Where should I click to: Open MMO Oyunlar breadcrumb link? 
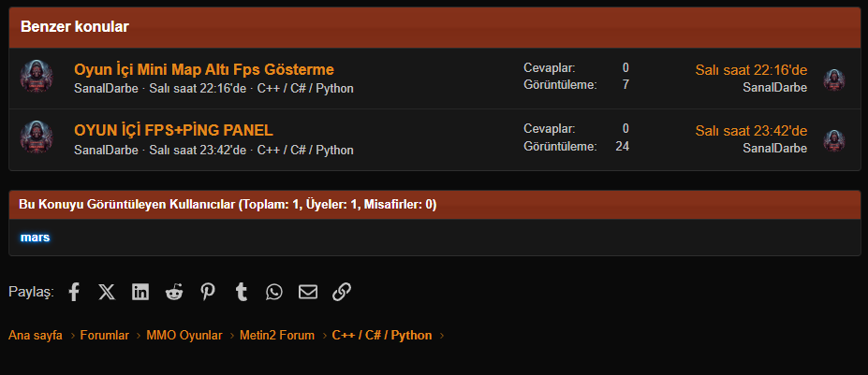(x=184, y=335)
